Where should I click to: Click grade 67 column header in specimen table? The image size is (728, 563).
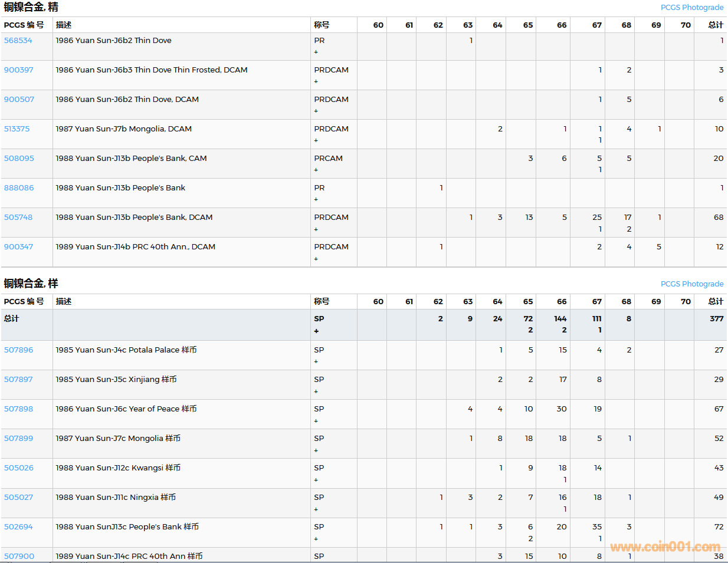tap(597, 302)
